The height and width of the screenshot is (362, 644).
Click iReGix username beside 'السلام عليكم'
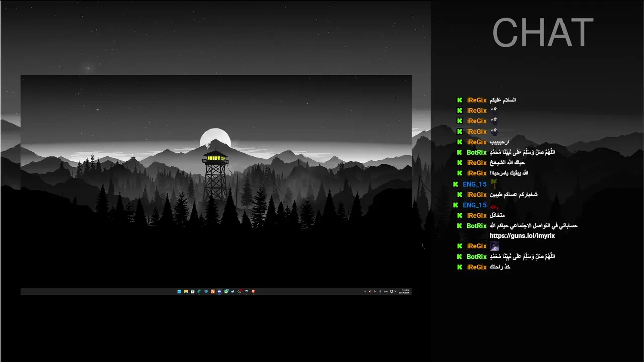tap(476, 100)
